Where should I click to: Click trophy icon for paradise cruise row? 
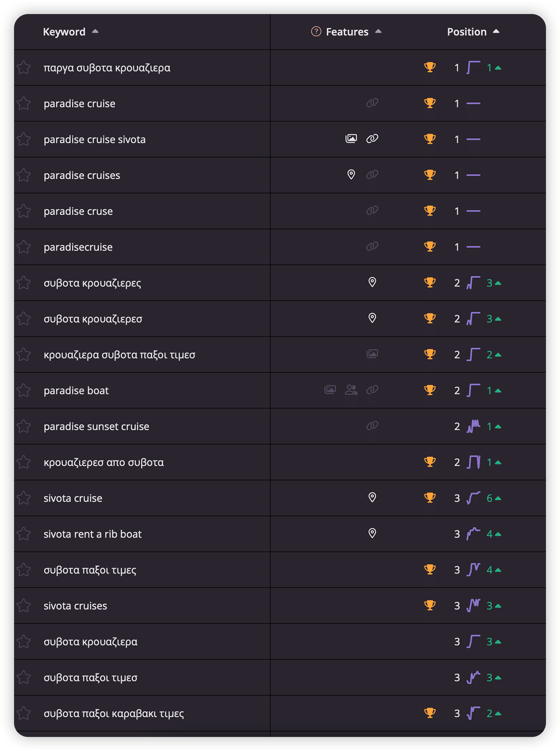pyautogui.click(x=430, y=103)
